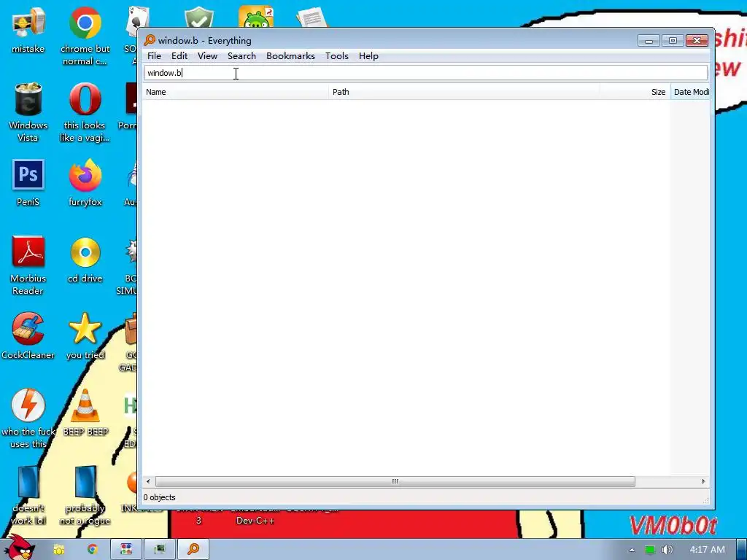
Task: Select the 'probably not a rogue' icon
Action: point(85,495)
